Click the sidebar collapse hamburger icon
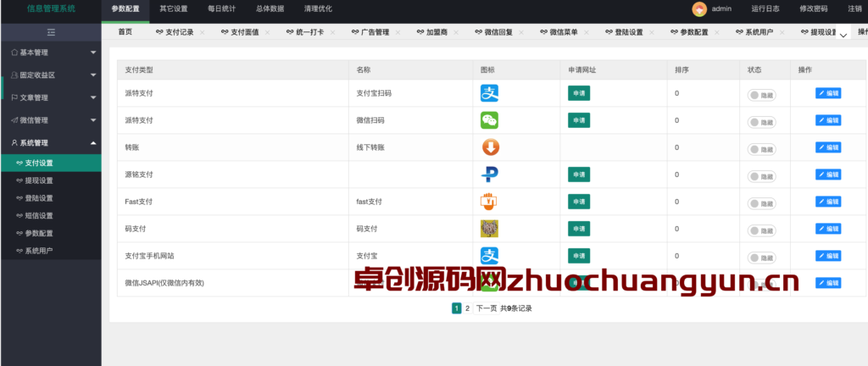 coord(51,32)
